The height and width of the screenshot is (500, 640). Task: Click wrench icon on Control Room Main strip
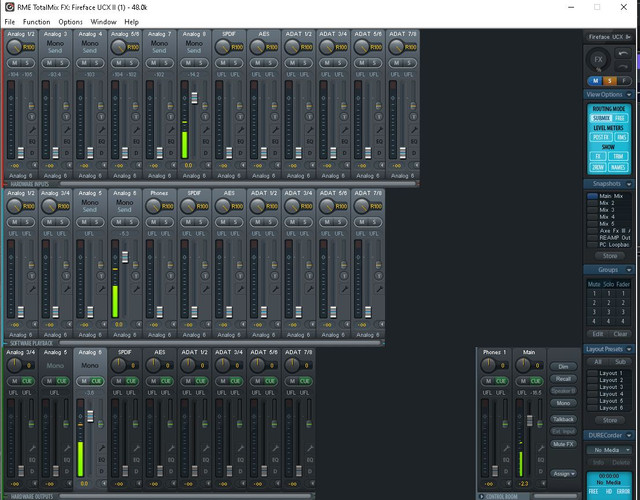click(541, 448)
